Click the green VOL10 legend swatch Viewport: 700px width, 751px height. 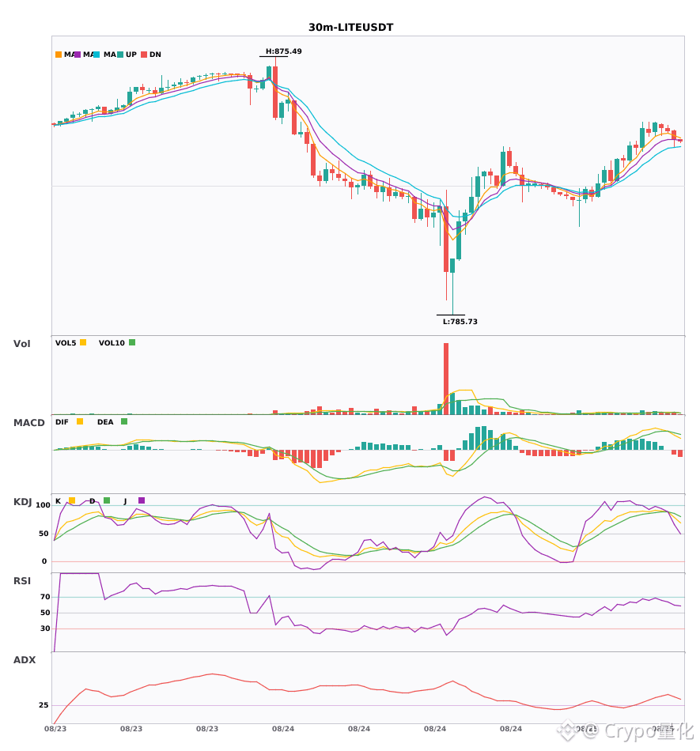pyautogui.click(x=132, y=342)
